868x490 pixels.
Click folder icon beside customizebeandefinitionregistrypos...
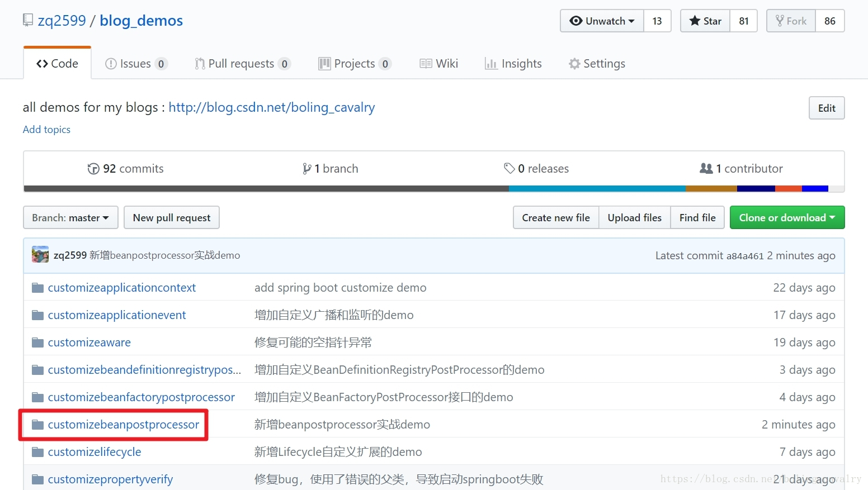pyautogui.click(x=38, y=370)
